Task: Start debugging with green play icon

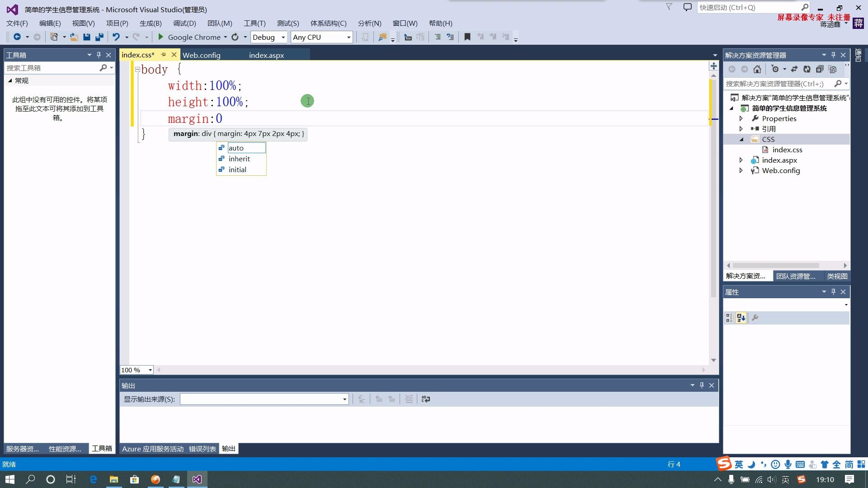Action: point(160,37)
